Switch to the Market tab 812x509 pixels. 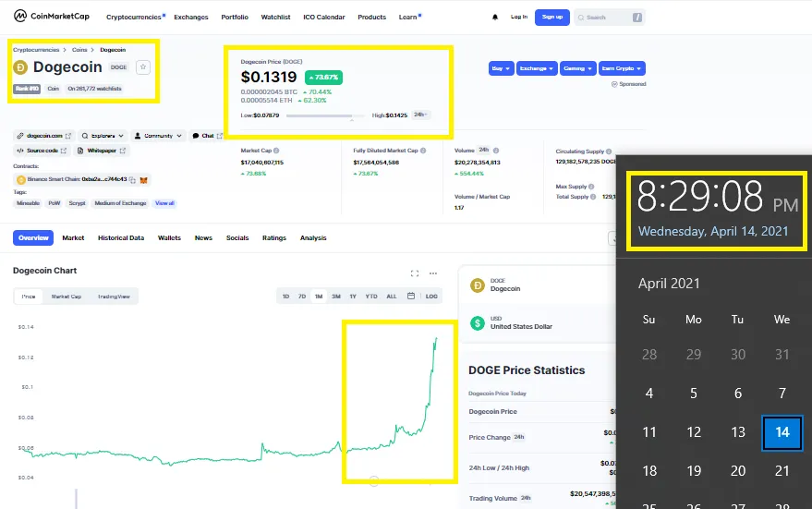pos(73,237)
